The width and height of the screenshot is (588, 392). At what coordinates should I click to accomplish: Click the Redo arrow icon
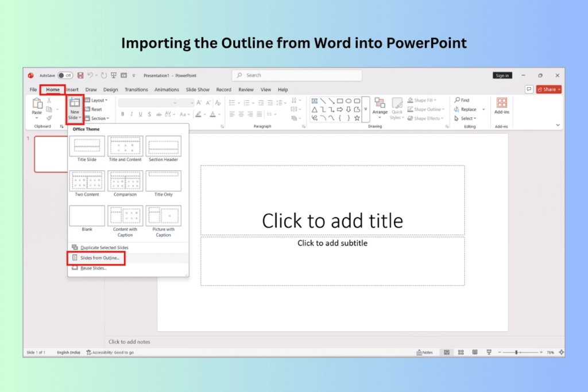pos(104,75)
